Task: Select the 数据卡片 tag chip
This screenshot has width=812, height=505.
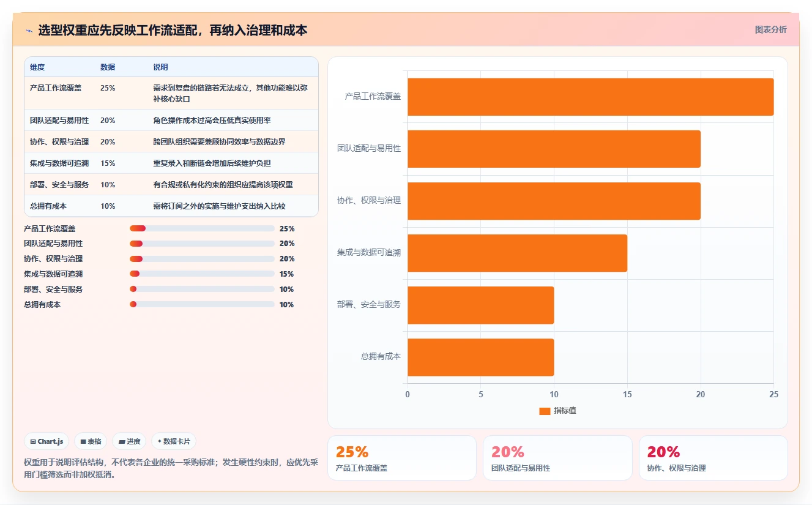Action: 174,441
